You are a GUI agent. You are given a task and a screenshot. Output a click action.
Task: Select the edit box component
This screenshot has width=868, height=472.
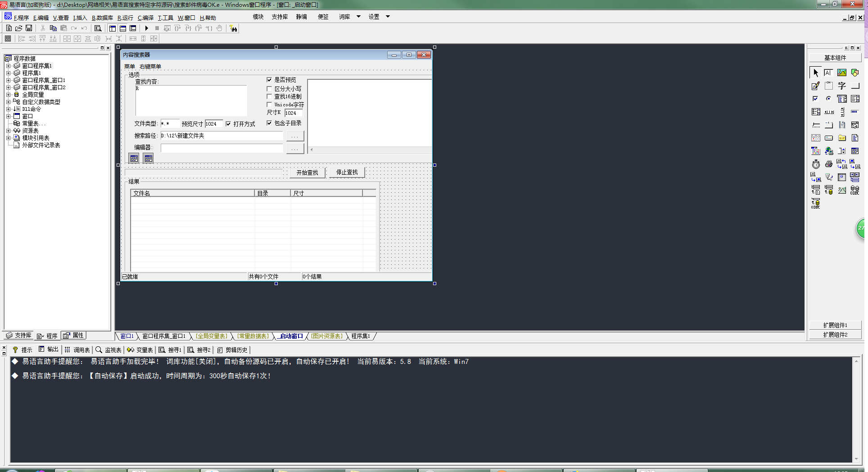pyautogui.click(x=828, y=73)
